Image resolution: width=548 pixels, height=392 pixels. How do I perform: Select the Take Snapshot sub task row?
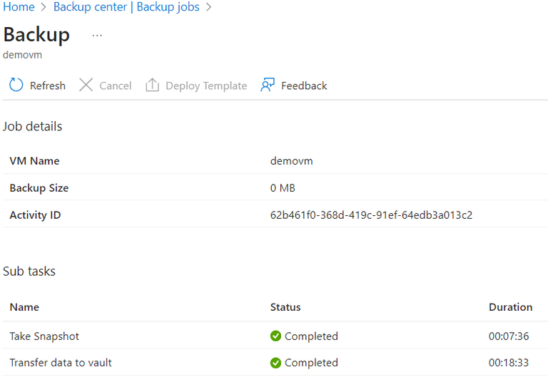click(x=44, y=336)
